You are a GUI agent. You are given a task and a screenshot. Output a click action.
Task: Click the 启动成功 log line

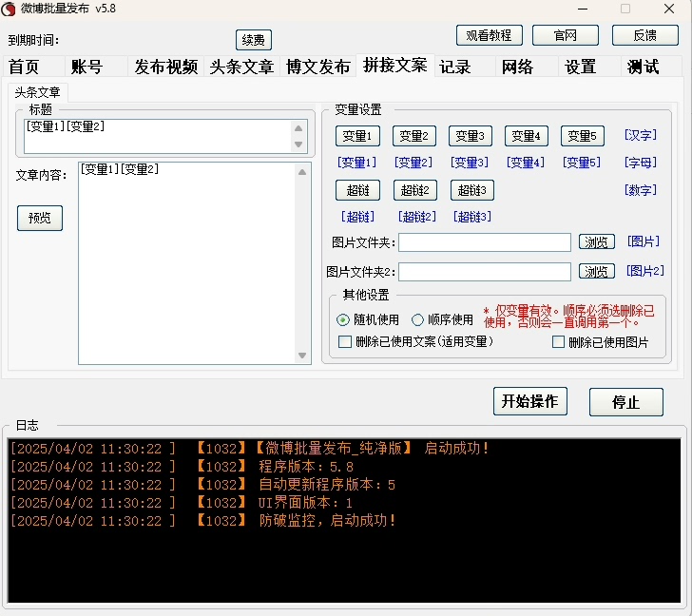[x=250, y=449]
